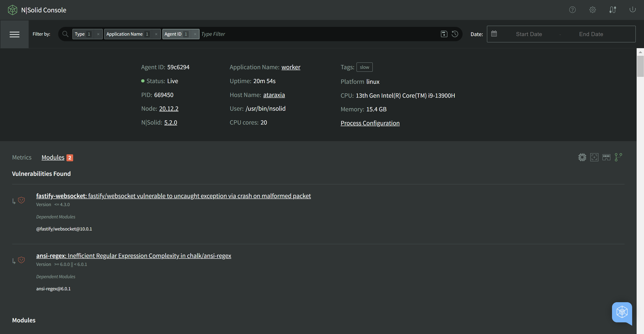Click the Vulnerabilities Found heading
This screenshot has height=334, width=644.
[x=41, y=174]
